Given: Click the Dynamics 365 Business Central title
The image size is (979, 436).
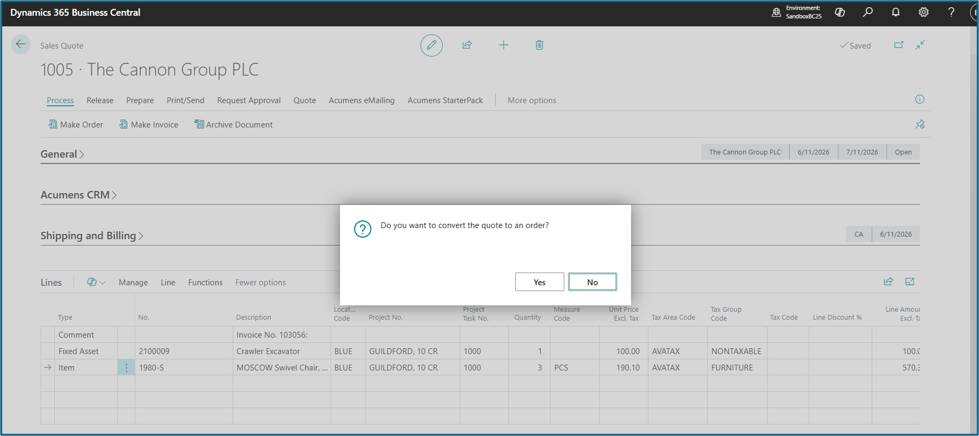Looking at the screenshot, I should (75, 12).
